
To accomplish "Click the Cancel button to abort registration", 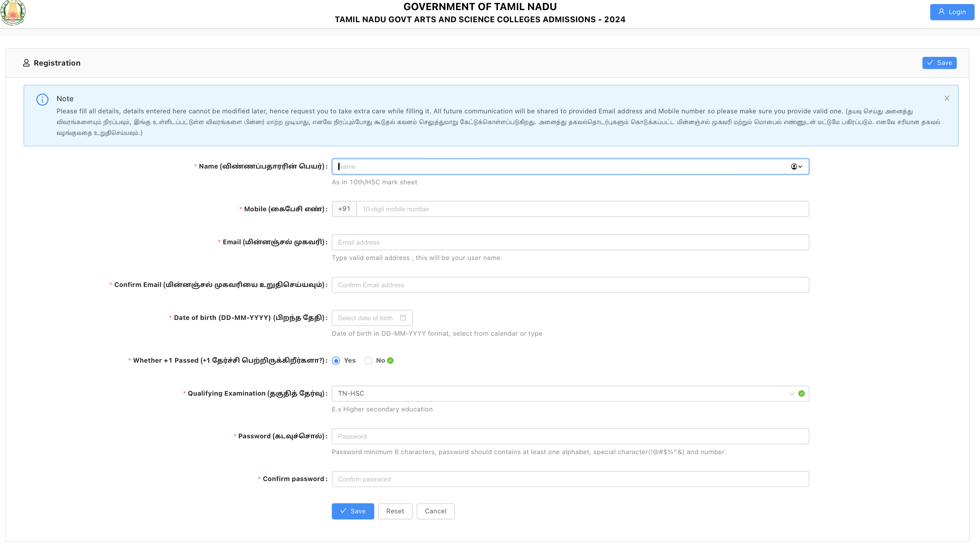I will (435, 511).
